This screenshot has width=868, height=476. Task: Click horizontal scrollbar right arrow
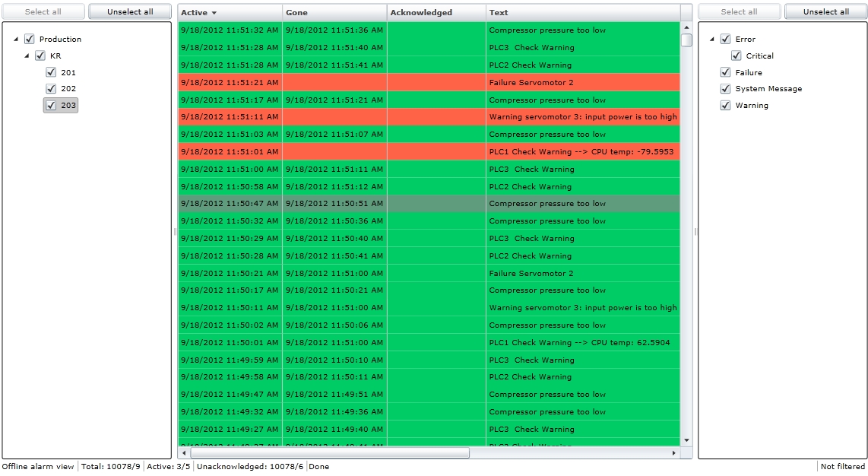coord(673,453)
